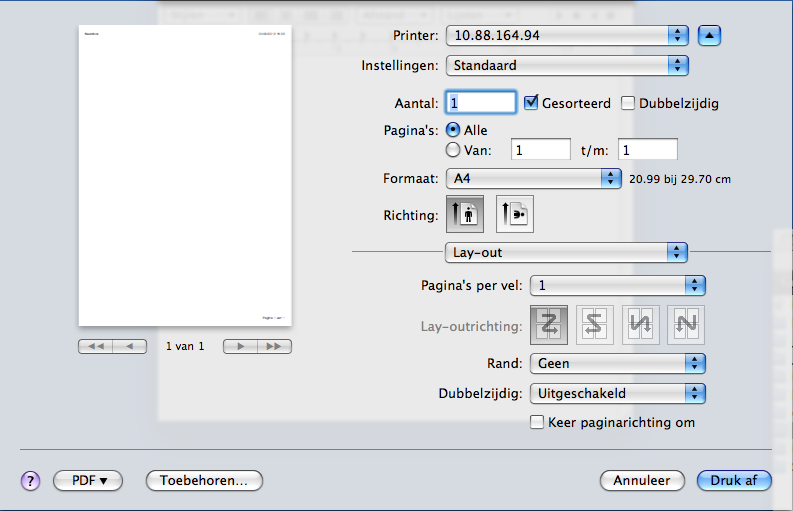Open the Printer dropdown
The height and width of the screenshot is (511, 793).
point(567,35)
